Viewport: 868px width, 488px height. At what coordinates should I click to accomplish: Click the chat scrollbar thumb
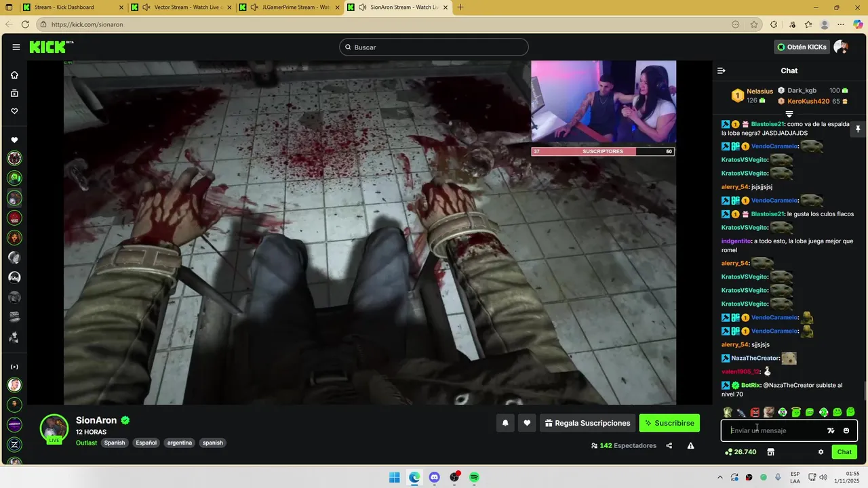coord(864,391)
